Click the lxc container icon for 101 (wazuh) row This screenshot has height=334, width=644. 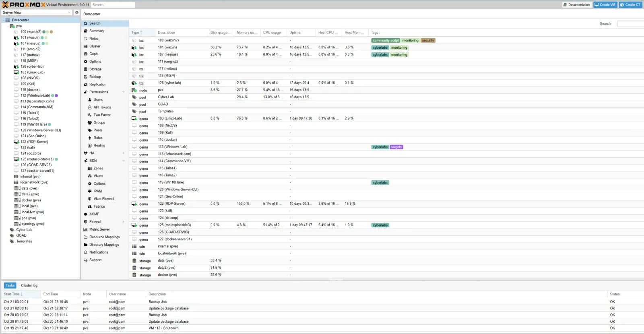pos(134,47)
